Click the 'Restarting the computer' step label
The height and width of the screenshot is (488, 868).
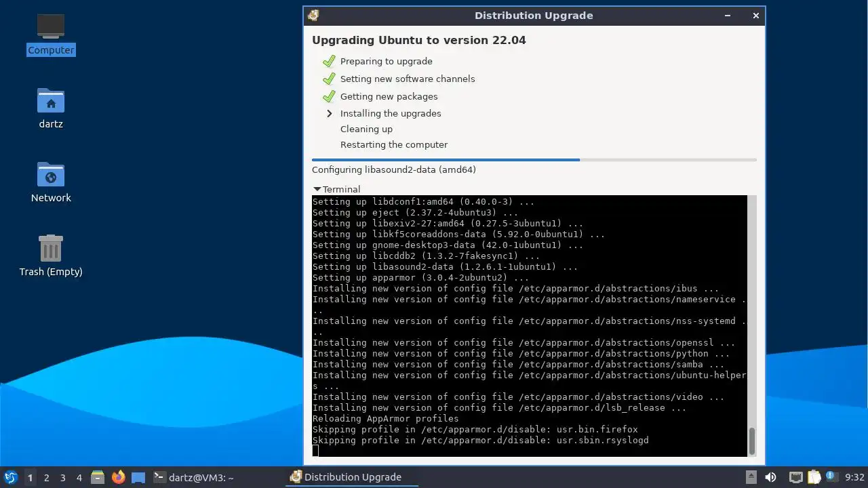point(394,144)
